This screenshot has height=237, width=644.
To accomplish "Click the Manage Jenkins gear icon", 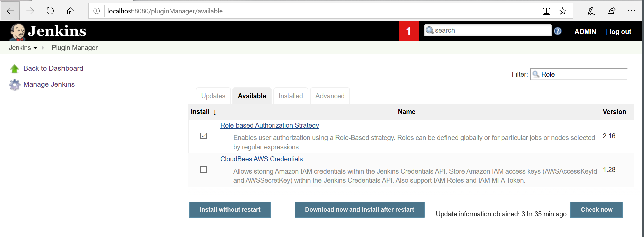I will tap(15, 85).
